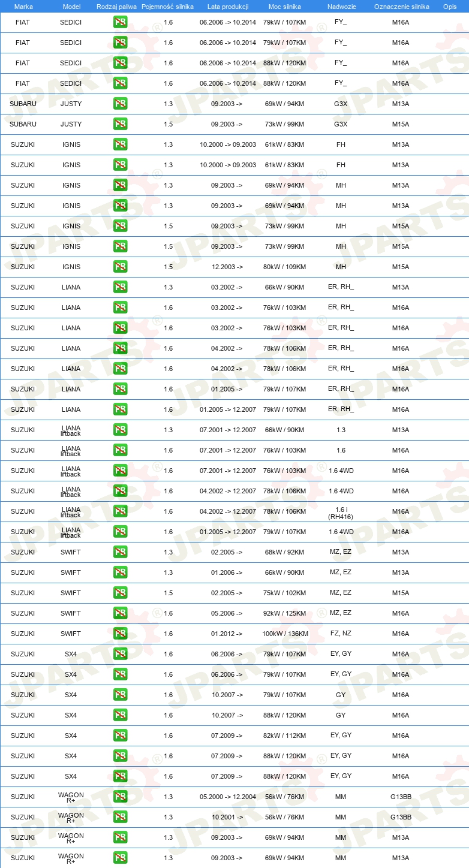The image size is (469, 868).
Task: Click fuel icon in Swift 1.5 75kW row
Action: tap(120, 593)
